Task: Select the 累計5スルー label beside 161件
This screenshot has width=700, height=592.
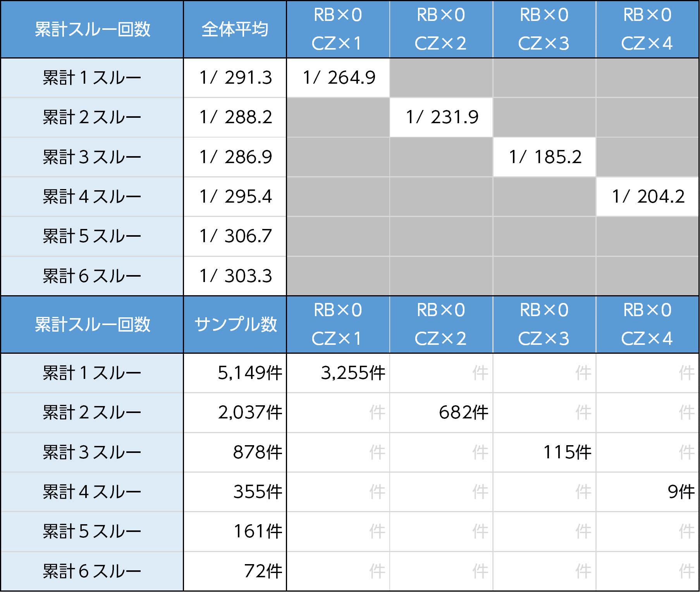Action: tap(92, 532)
